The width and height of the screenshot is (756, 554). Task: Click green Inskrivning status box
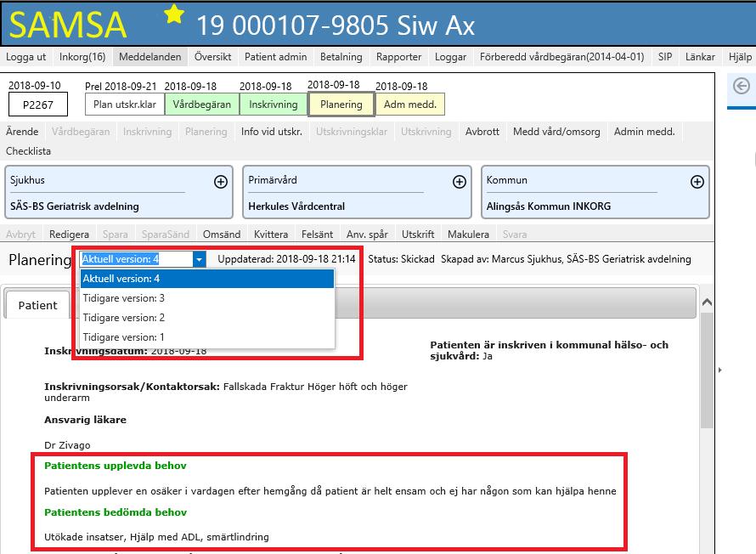pyautogui.click(x=274, y=105)
